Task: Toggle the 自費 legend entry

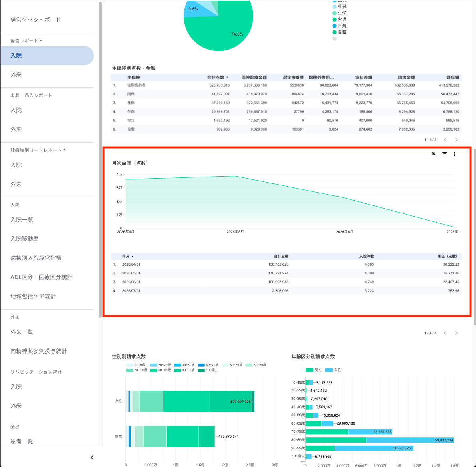Action: pyautogui.click(x=339, y=26)
